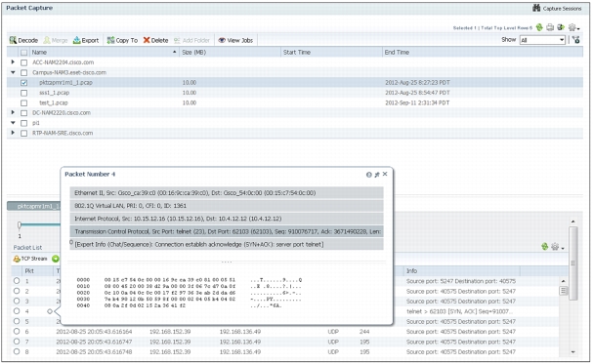Select the sss1_1.pcap file name

[54, 93]
